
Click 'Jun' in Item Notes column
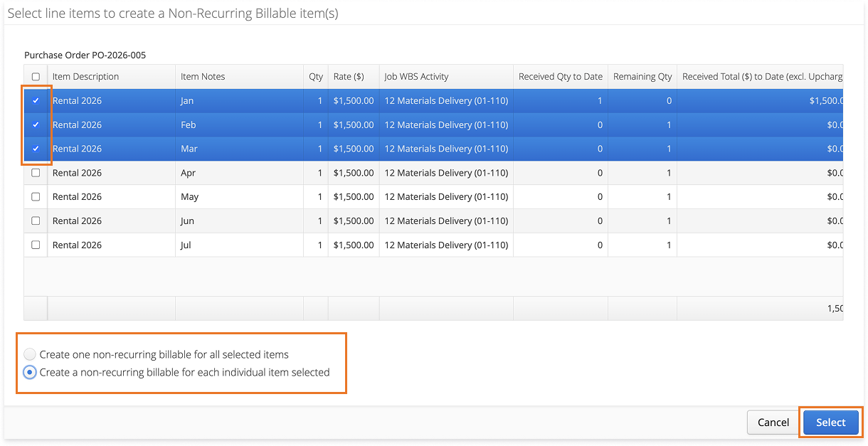pos(187,221)
